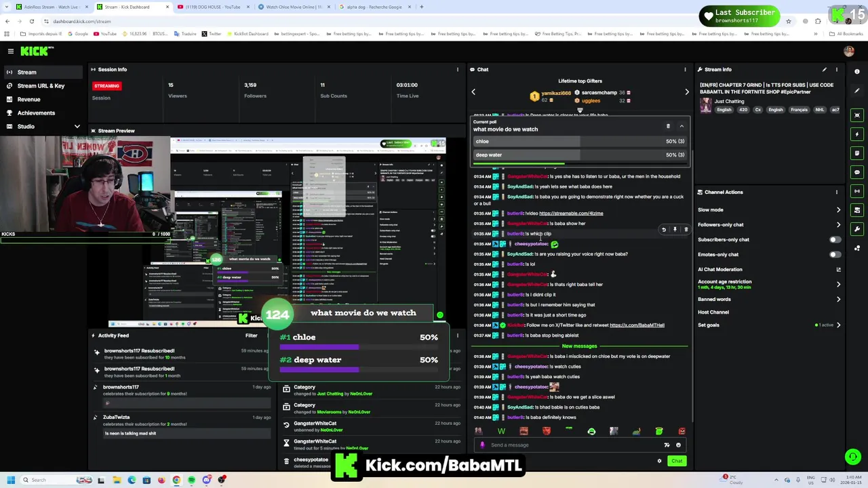This screenshot has width=868, height=488.
Task: Click the translate icon in chat input
Action: (x=667, y=445)
